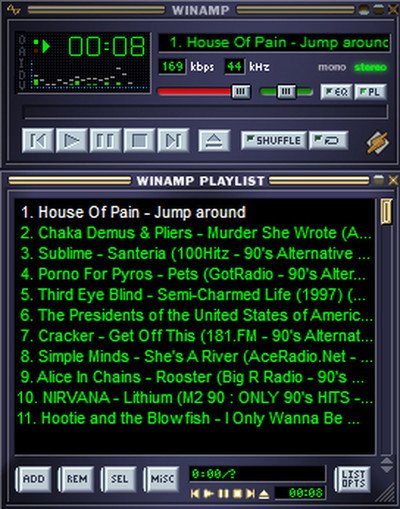The image size is (400, 509).
Task: Stop playback with the main square stop button
Action: (x=139, y=141)
